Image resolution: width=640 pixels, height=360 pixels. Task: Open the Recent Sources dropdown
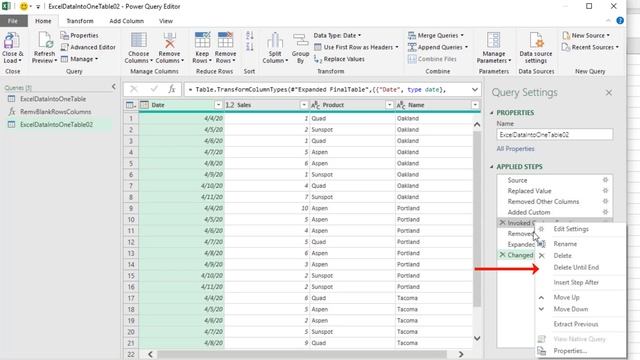[590, 47]
